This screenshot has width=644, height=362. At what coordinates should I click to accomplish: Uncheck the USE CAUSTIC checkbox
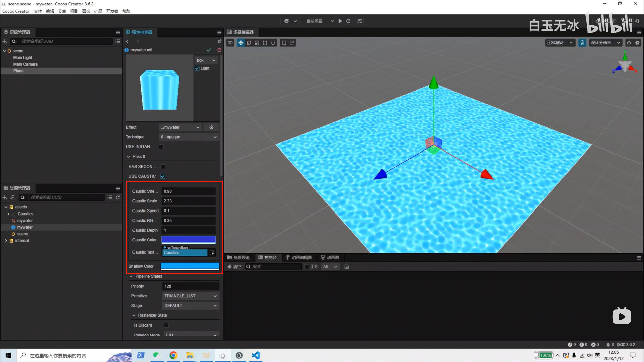(x=163, y=176)
